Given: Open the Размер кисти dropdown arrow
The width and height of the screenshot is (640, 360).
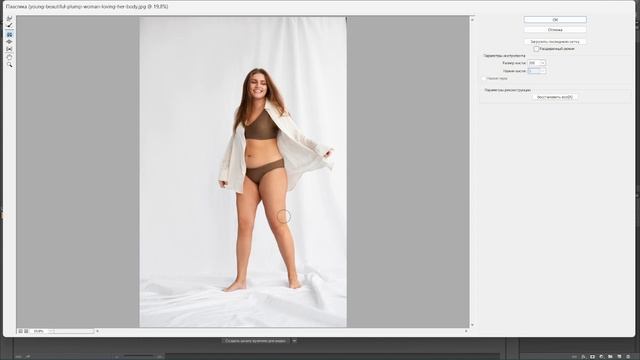Looking at the screenshot, I should click(x=542, y=63).
